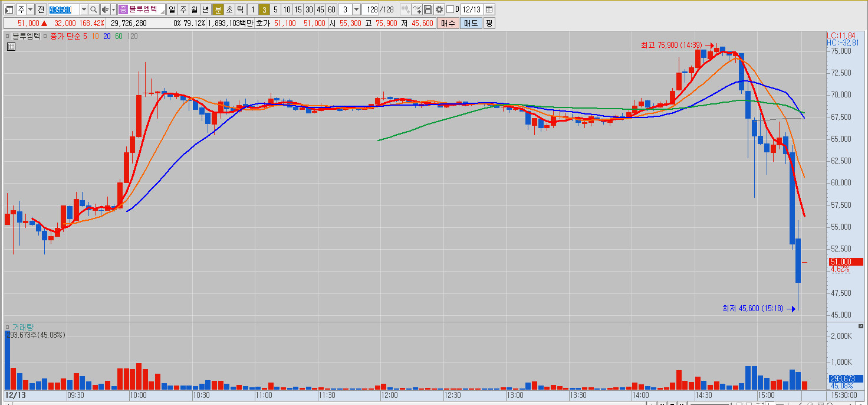Close the 거래량 volume panel
Viewport: 868px width, 405px height.
860,326
